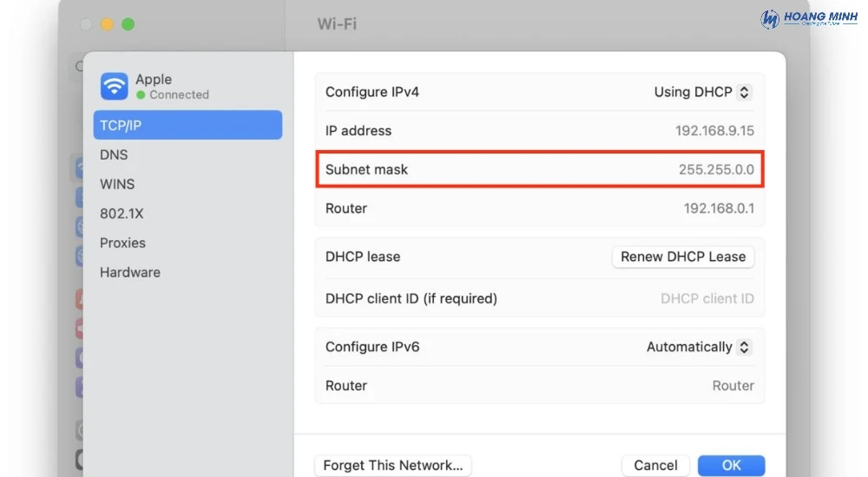The height and width of the screenshot is (477, 868).
Task: Switch to the WINS tab
Action: point(117,184)
